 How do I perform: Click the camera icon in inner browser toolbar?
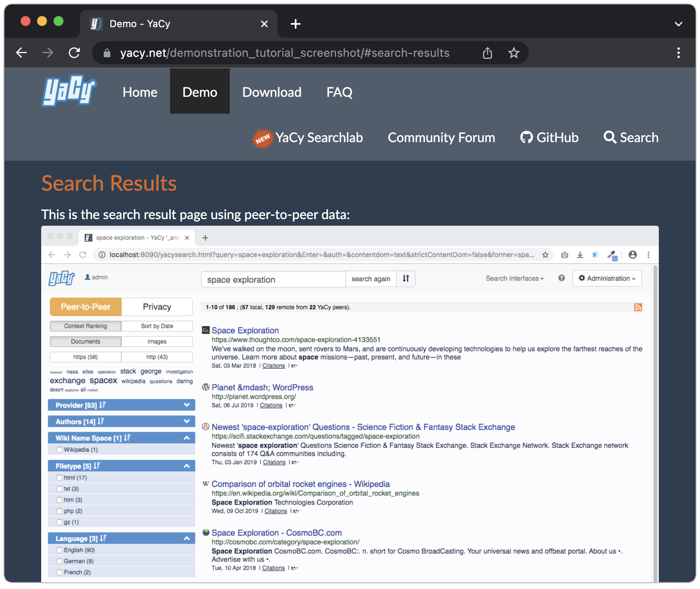tap(565, 255)
